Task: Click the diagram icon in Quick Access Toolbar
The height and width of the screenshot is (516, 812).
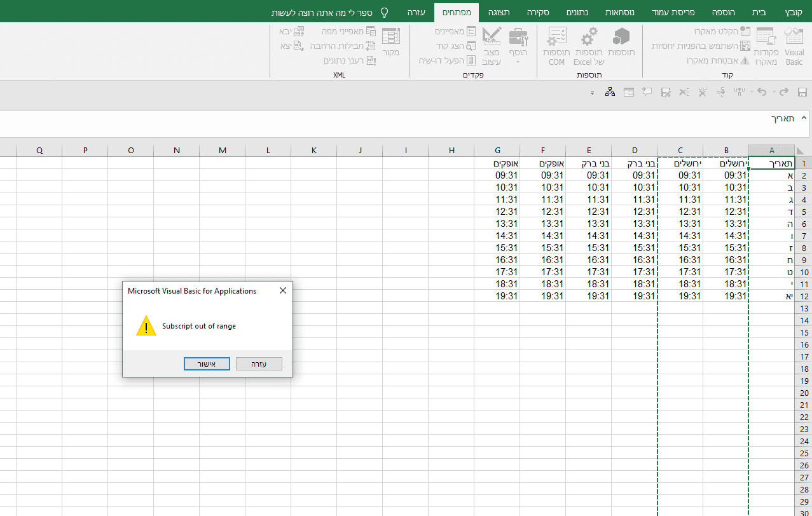Action: 610,92
